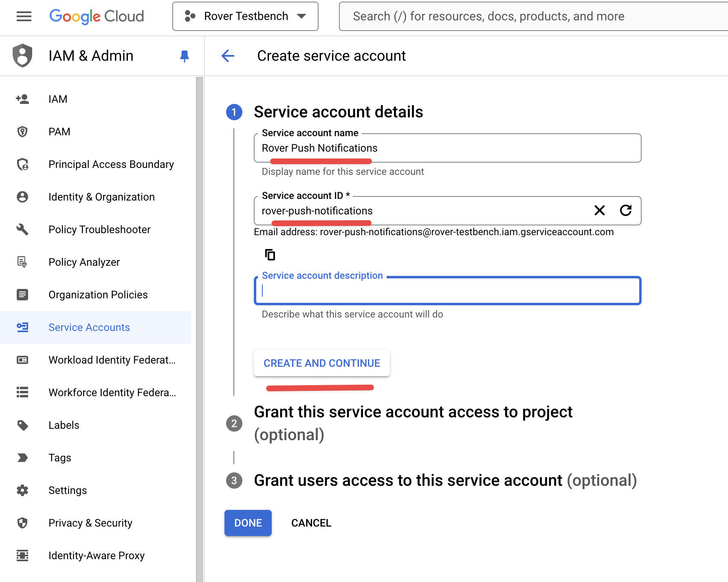Open Tags page
The width and height of the screenshot is (728, 582).
click(x=60, y=458)
